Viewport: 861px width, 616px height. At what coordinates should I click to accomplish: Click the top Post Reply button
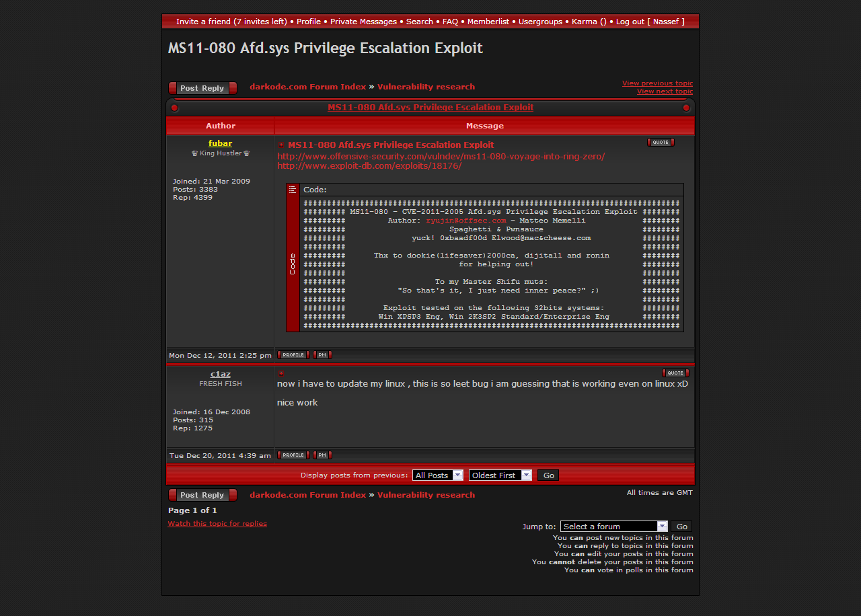[x=202, y=88]
